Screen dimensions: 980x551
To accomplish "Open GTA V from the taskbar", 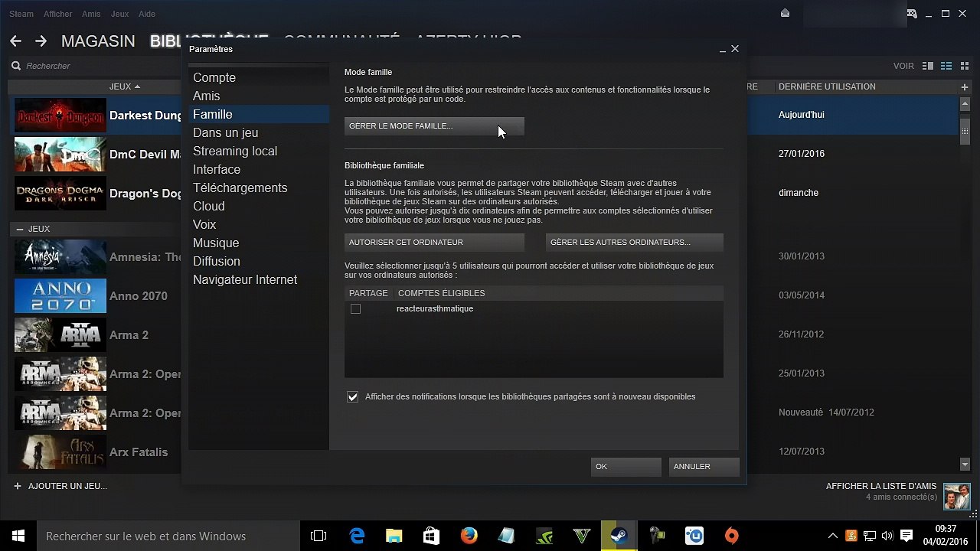I will [x=581, y=536].
